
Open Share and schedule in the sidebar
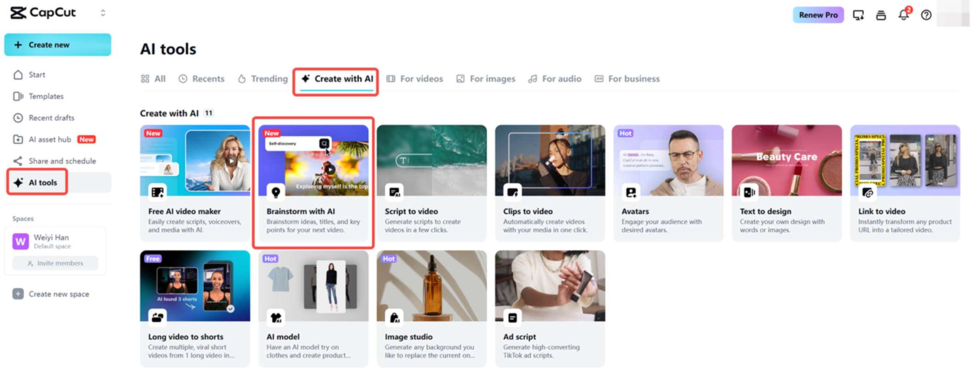[62, 161]
